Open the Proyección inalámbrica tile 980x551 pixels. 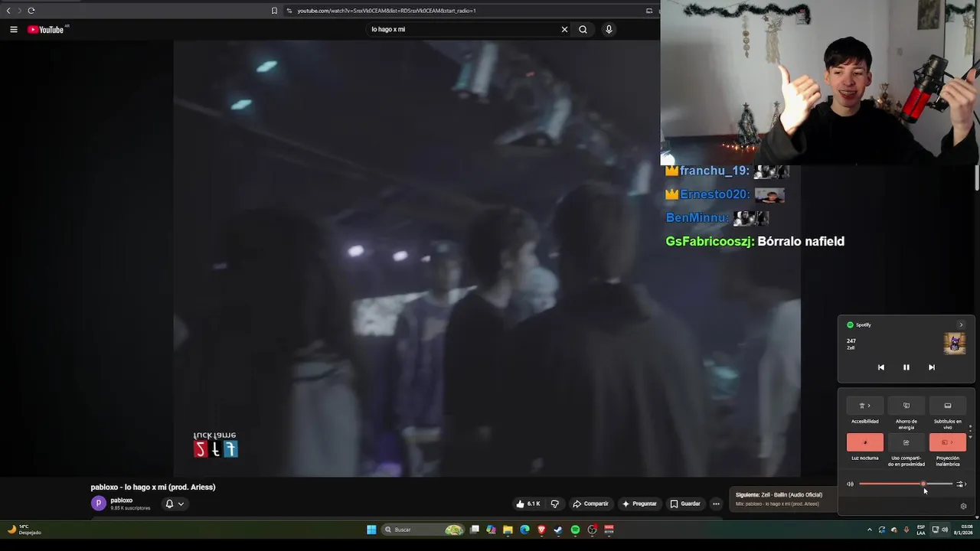pyautogui.click(x=948, y=442)
